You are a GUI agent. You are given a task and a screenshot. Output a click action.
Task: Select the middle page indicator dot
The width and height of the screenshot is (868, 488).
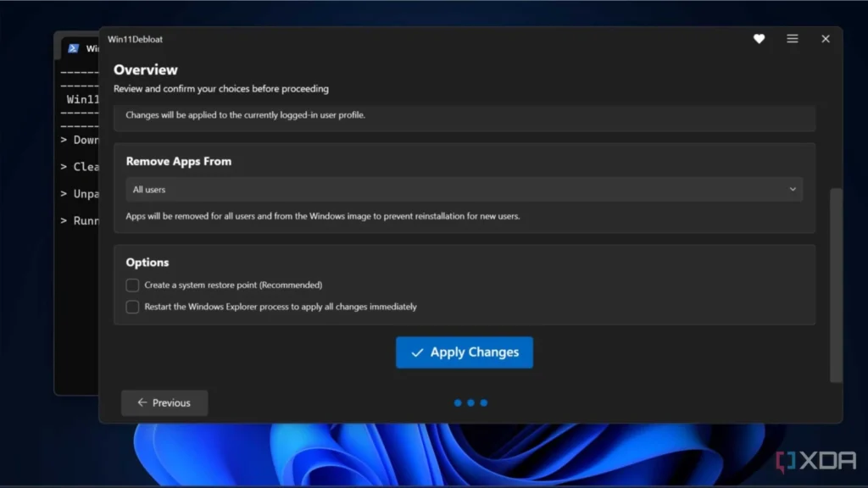point(470,402)
